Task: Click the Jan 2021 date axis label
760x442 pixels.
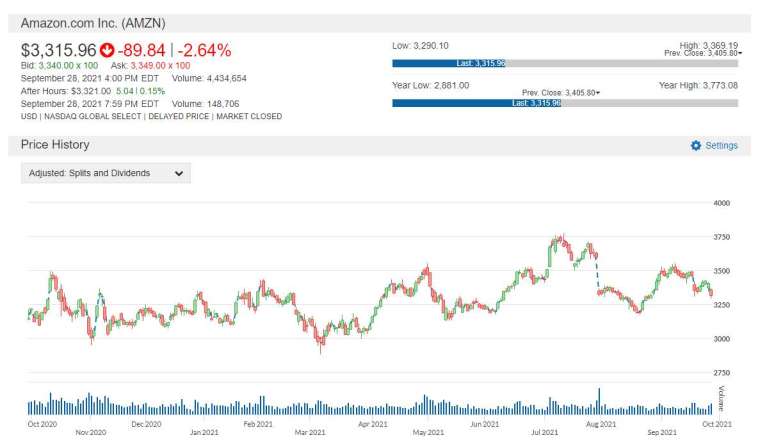Action: (204, 432)
